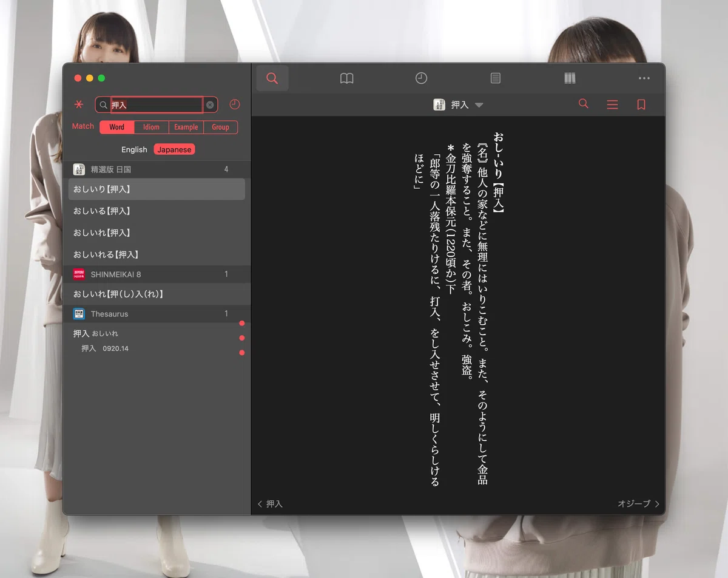Select the Group match mode
Image resolution: width=728 pixels, height=578 pixels.
pos(220,127)
